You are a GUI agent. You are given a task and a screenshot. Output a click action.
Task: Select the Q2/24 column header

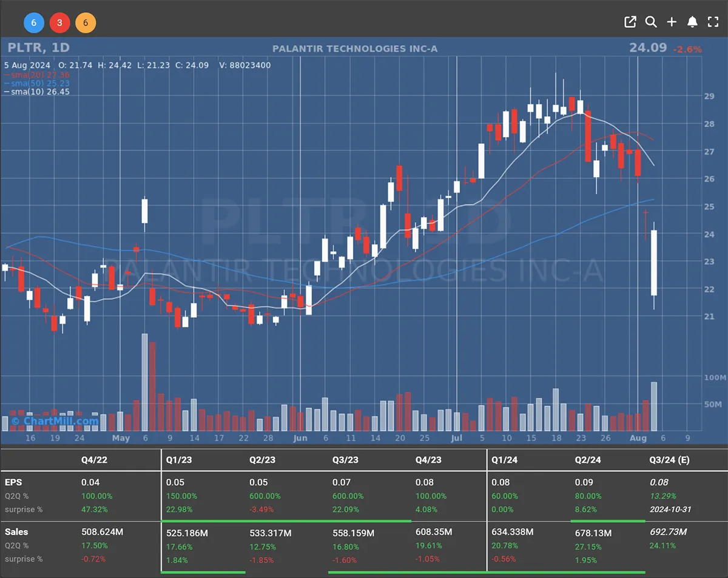point(588,460)
